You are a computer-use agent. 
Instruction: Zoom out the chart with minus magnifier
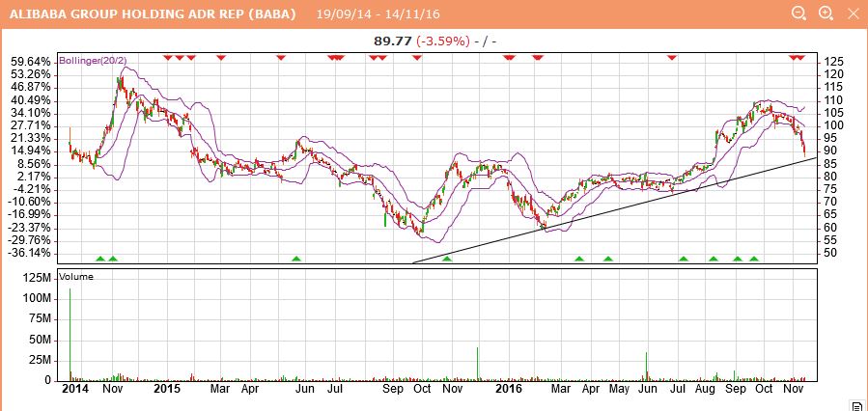coord(798,14)
